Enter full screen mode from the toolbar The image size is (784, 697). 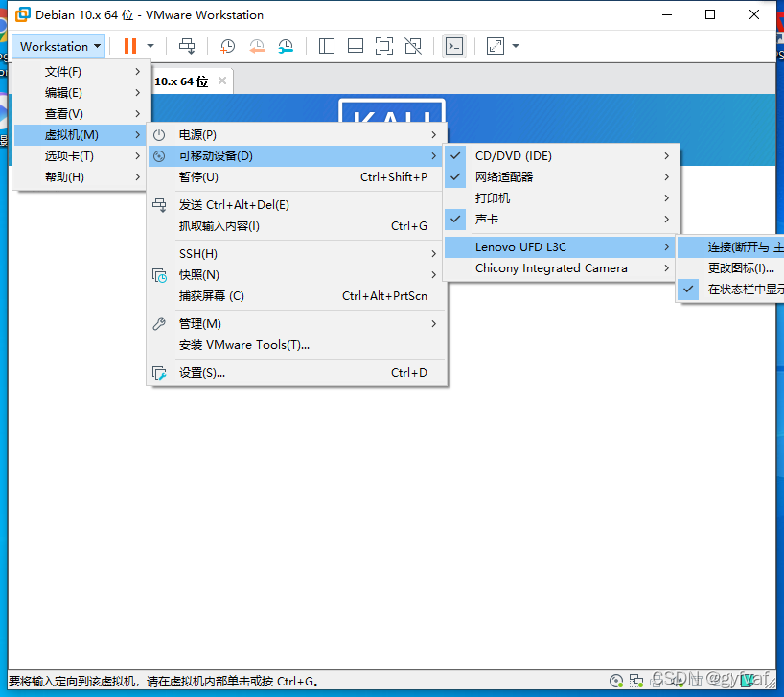384,46
